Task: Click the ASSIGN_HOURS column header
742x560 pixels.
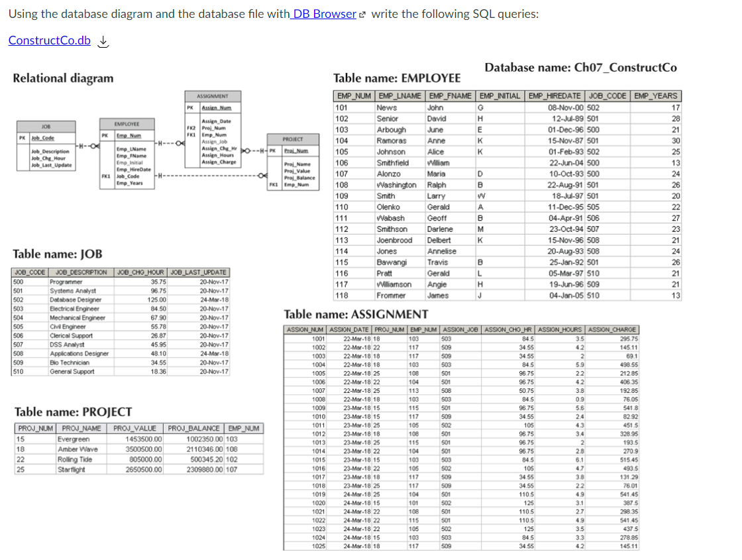Action: coord(560,329)
